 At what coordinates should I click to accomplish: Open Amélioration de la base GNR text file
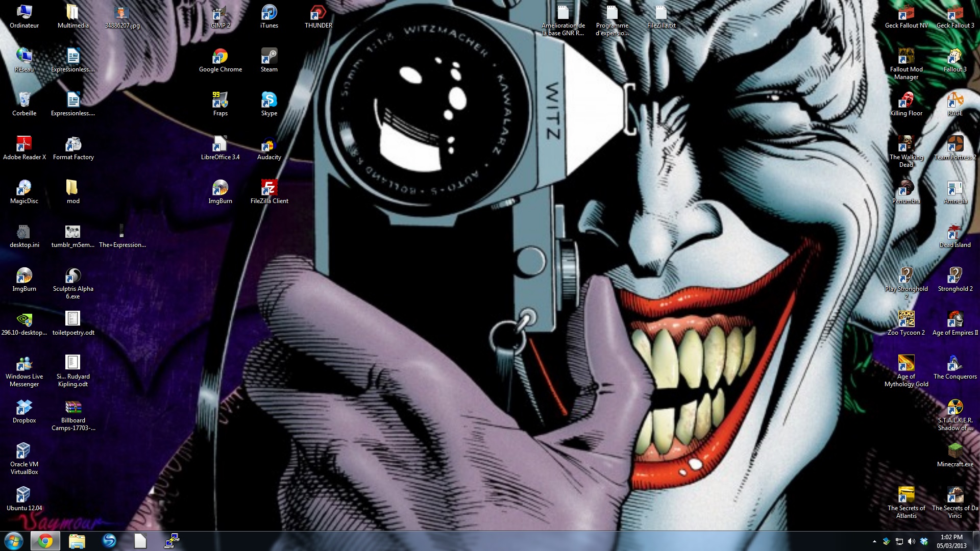pyautogui.click(x=563, y=20)
